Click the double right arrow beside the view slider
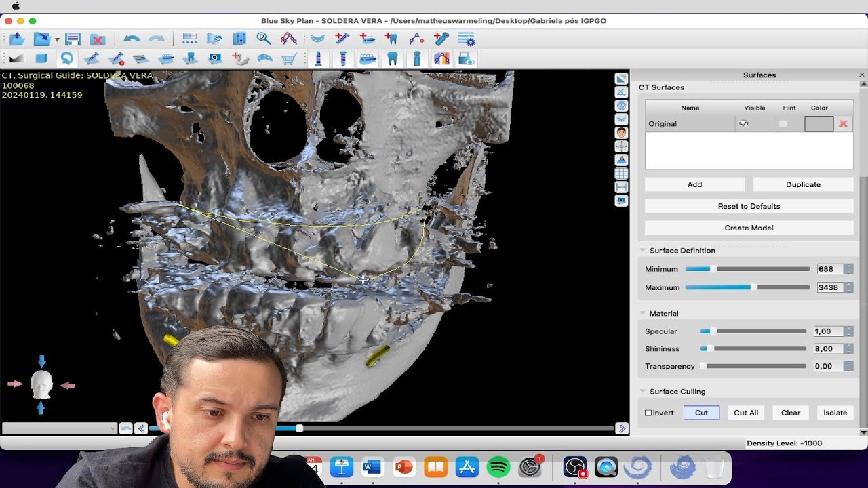This screenshot has width=868, height=488. tap(621, 428)
